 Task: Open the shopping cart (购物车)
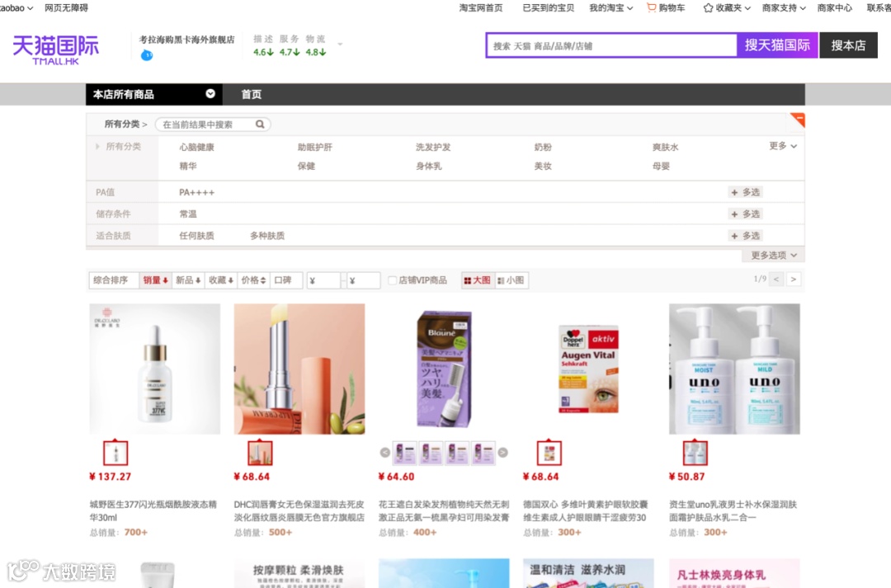(x=666, y=8)
